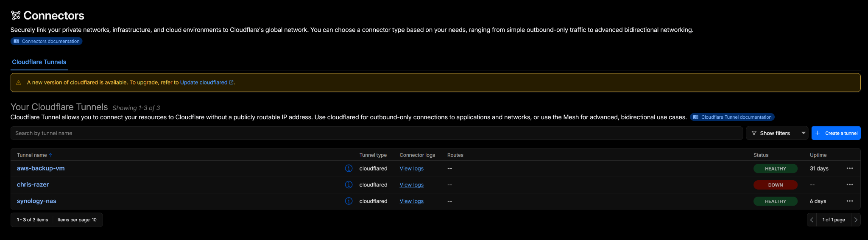Click Create a tunnel
This screenshot has height=240, width=868.
coord(836,133)
